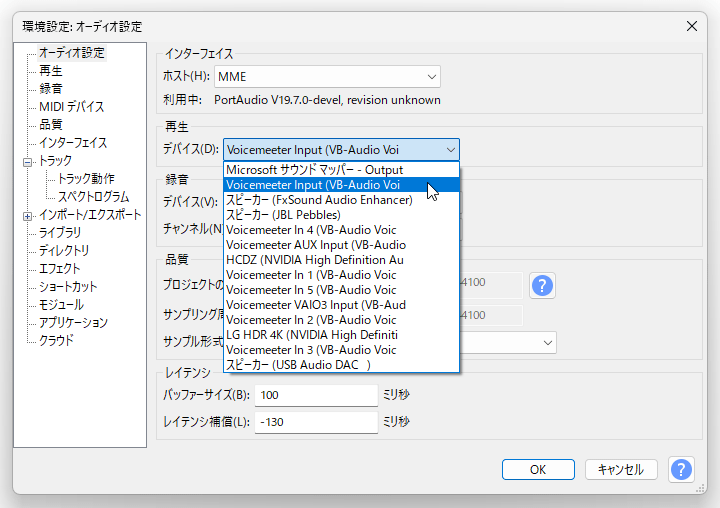Select LG HDR 4K (NVIDIA High Definiti device
The width and height of the screenshot is (720, 508).
341,335
